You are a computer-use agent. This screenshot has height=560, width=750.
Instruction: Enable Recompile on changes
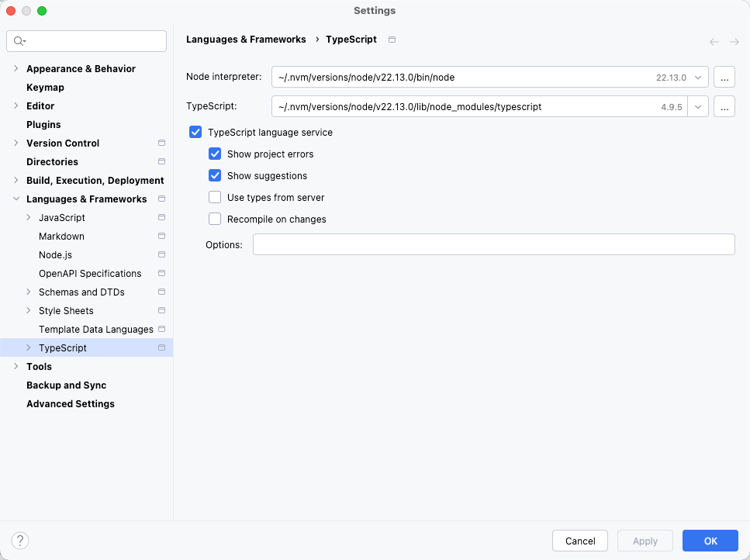point(215,220)
